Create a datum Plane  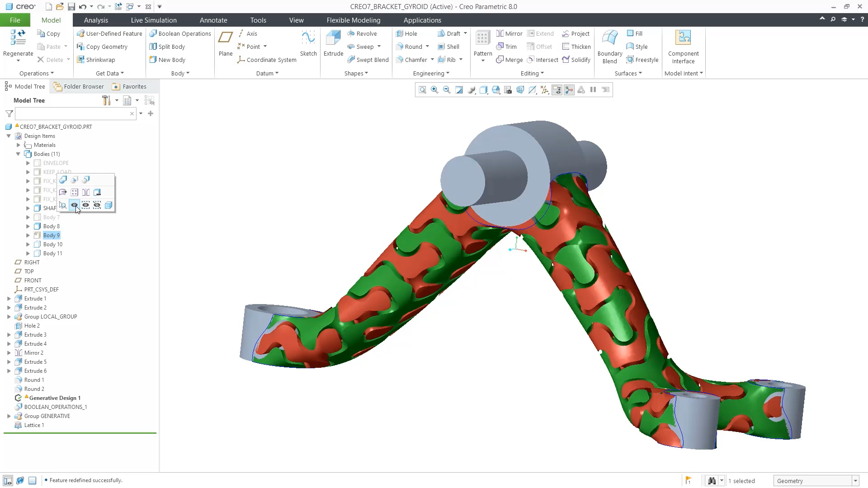[x=226, y=44]
